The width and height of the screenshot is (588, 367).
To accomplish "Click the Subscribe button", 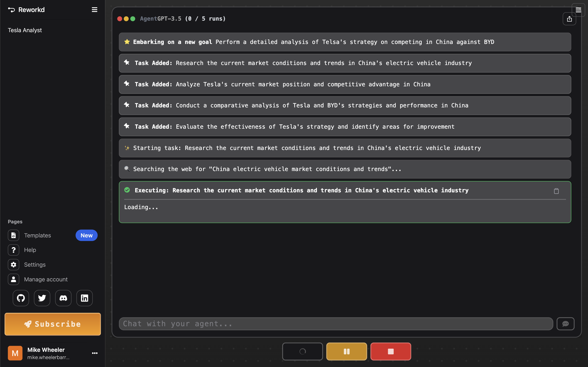I will tap(53, 324).
